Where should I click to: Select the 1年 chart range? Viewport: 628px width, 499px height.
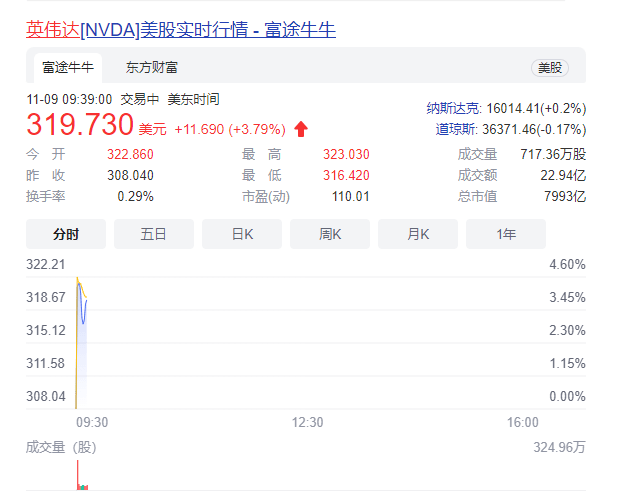coord(506,234)
